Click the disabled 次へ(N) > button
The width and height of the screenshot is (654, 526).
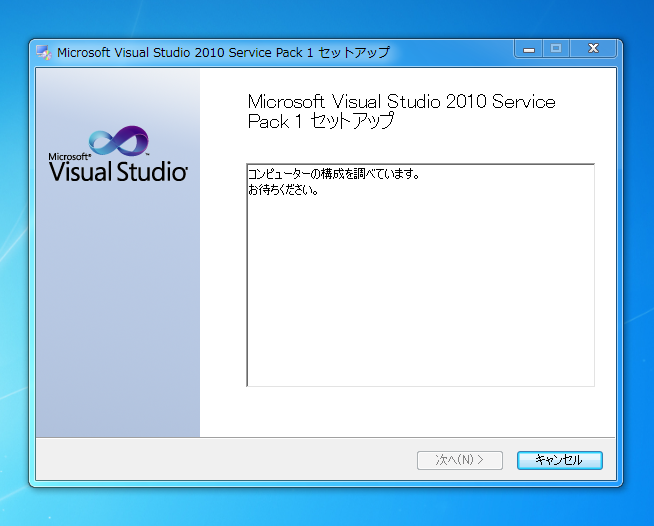(460, 460)
